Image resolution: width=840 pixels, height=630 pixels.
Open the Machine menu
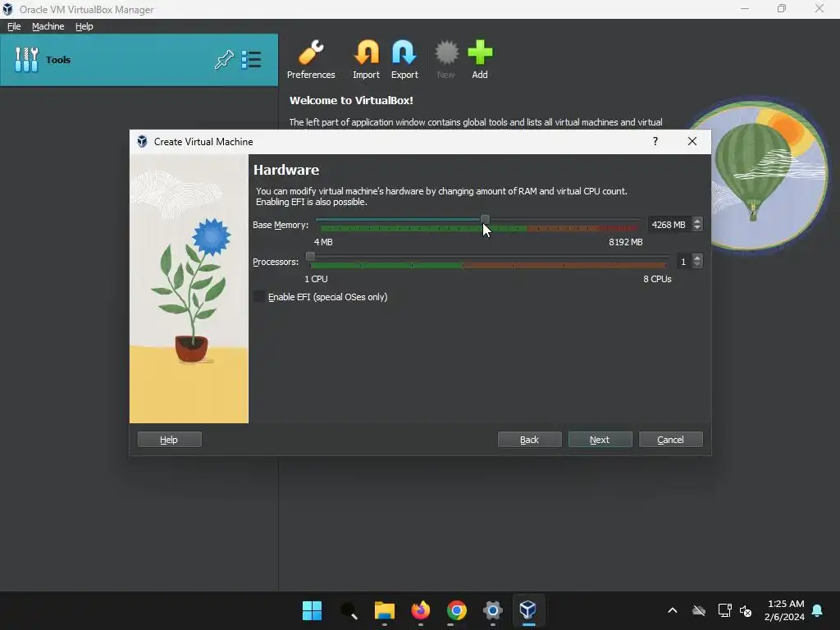coord(48,26)
